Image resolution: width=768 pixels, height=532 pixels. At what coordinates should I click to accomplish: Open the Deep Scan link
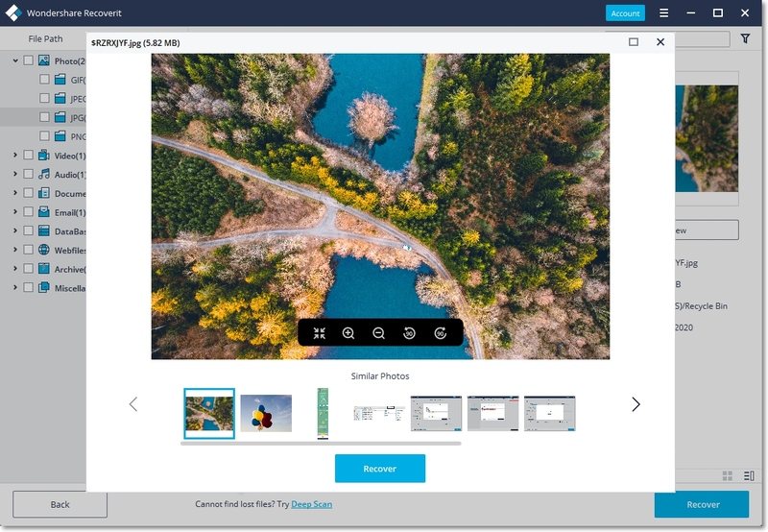coord(311,504)
